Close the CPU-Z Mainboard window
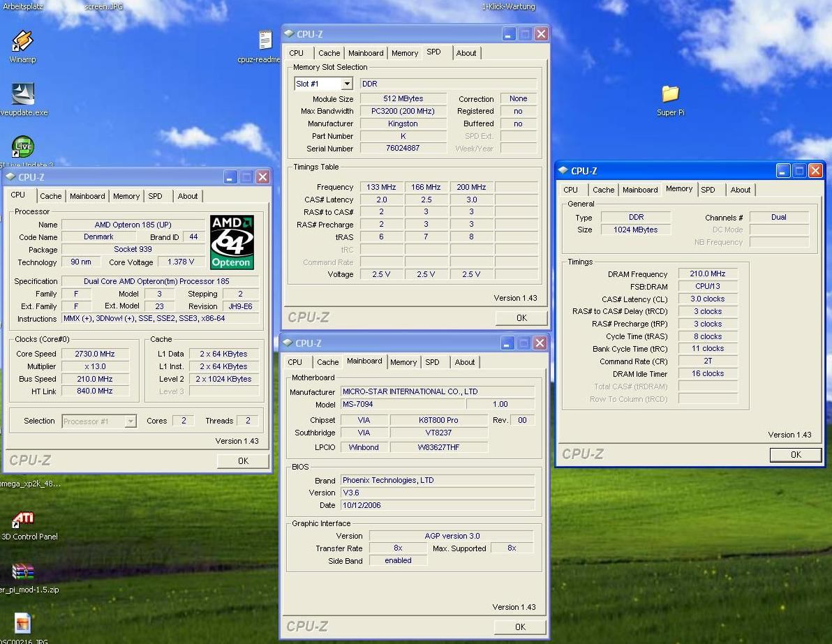The image size is (832, 644). tap(540, 343)
